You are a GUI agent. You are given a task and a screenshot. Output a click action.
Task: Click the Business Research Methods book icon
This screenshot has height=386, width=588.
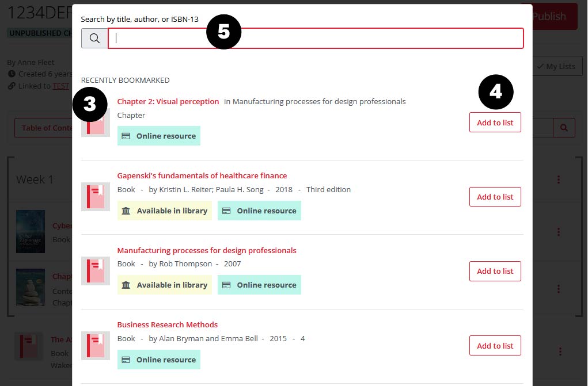pos(95,346)
